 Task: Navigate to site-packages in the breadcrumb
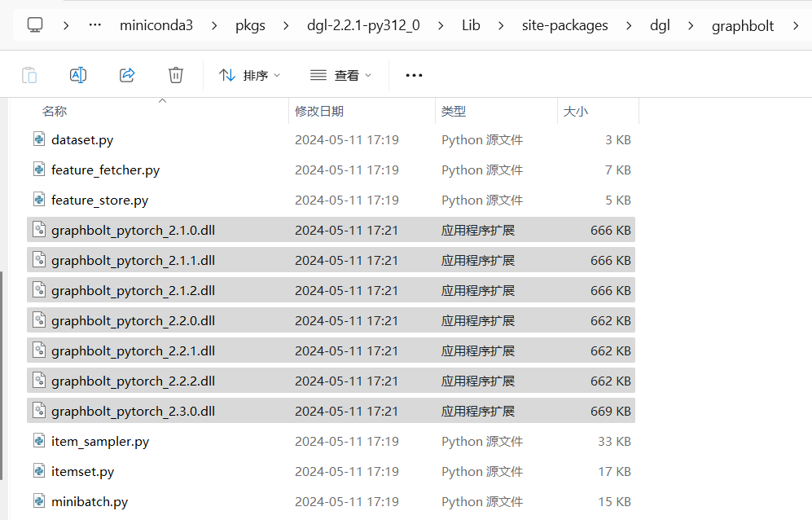click(565, 25)
